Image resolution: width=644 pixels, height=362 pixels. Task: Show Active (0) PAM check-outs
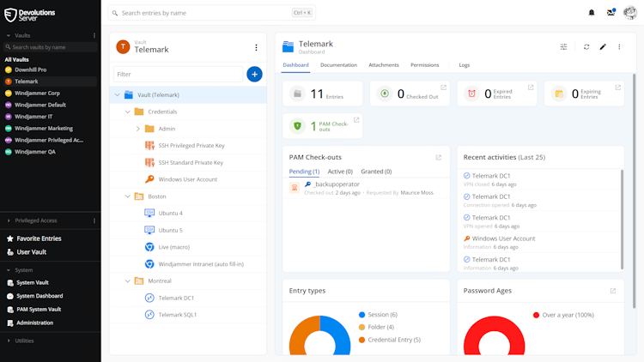340,172
